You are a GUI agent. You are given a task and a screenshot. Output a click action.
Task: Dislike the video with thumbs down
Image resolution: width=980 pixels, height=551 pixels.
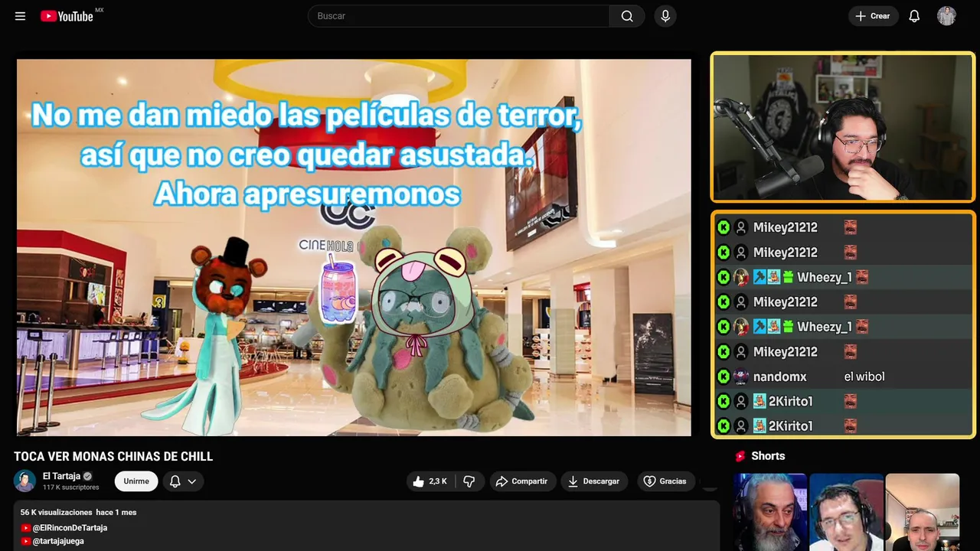[469, 481]
